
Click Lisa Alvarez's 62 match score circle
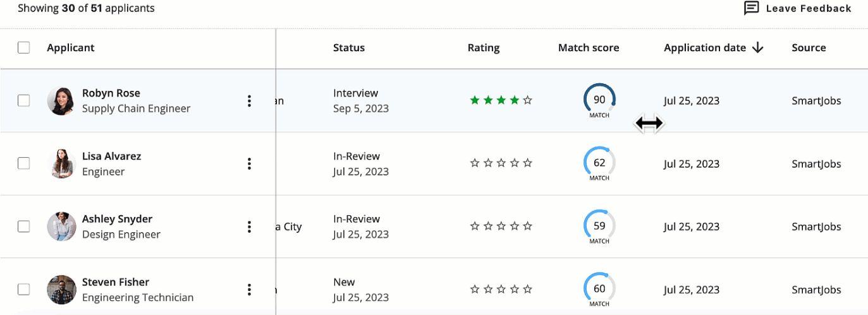point(599,163)
